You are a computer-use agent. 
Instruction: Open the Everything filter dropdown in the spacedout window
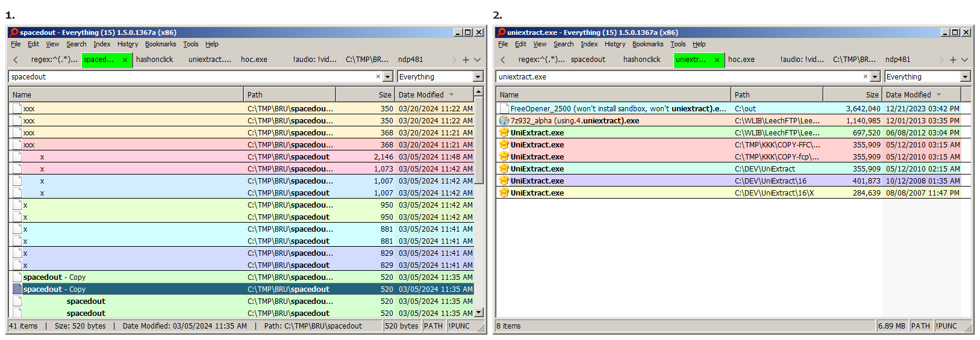pos(478,76)
